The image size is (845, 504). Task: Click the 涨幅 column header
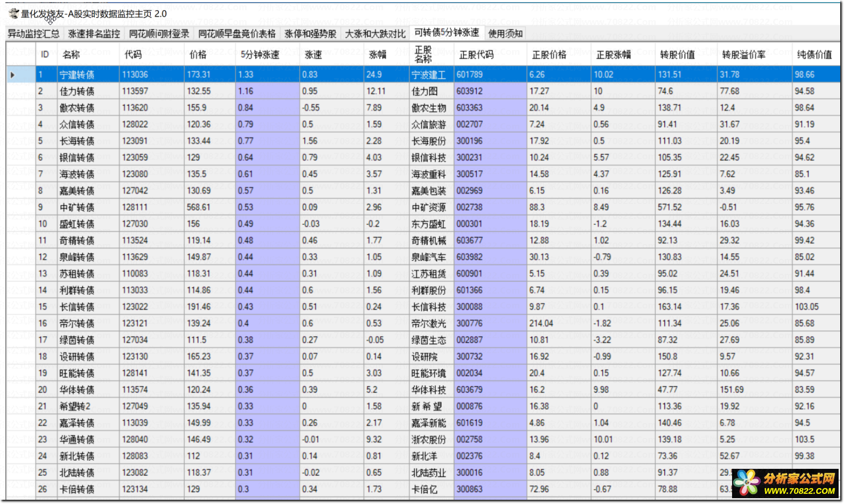tap(386, 54)
